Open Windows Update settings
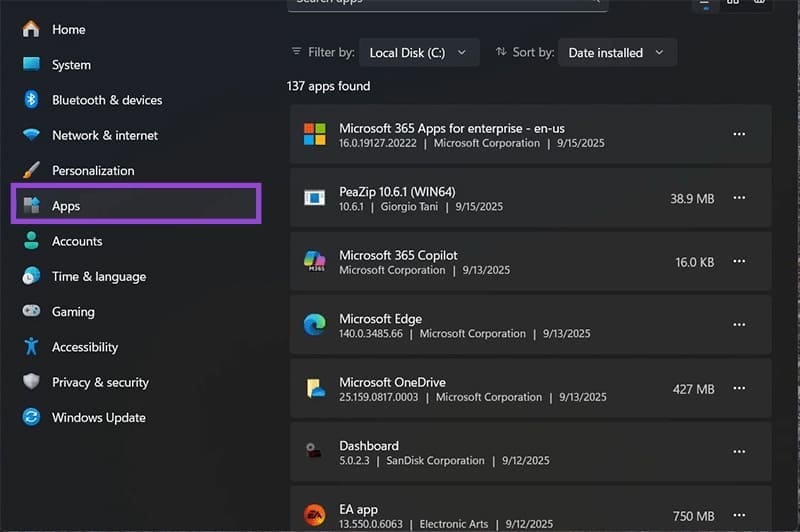The height and width of the screenshot is (532, 800). click(99, 417)
